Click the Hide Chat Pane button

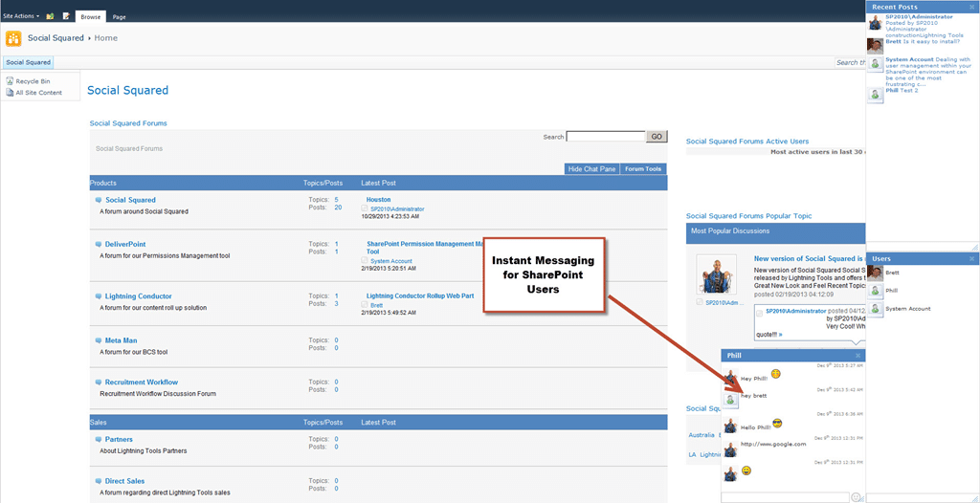point(591,168)
